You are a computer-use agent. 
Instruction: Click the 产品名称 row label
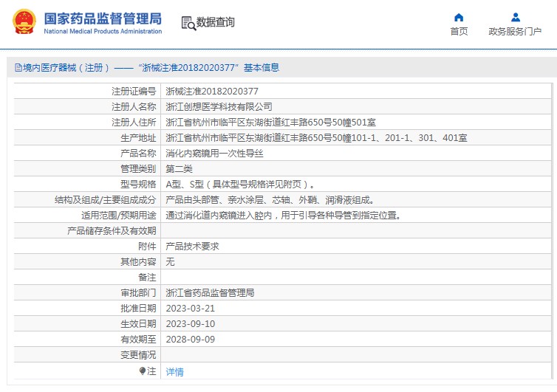point(138,154)
